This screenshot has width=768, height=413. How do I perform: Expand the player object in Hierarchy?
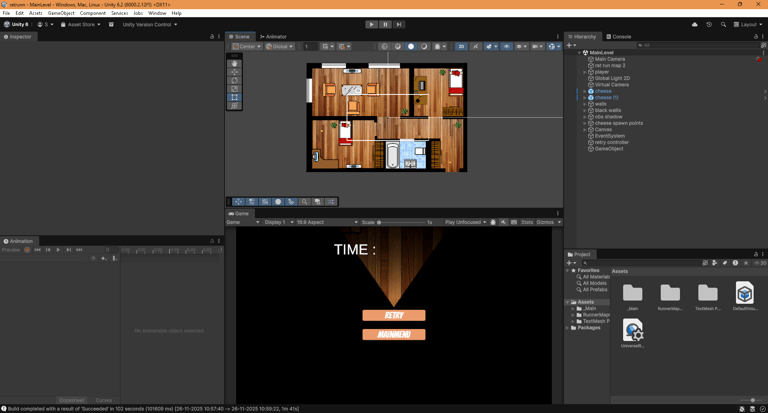click(x=585, y=72)
